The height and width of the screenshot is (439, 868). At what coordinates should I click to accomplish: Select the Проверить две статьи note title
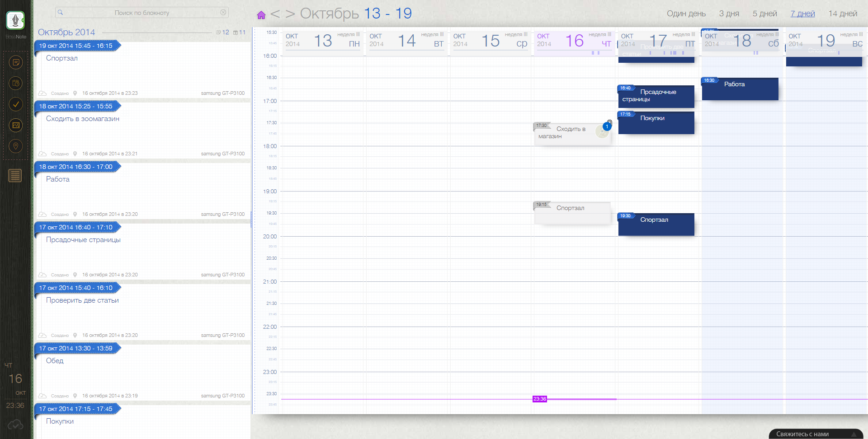point(82,300)
